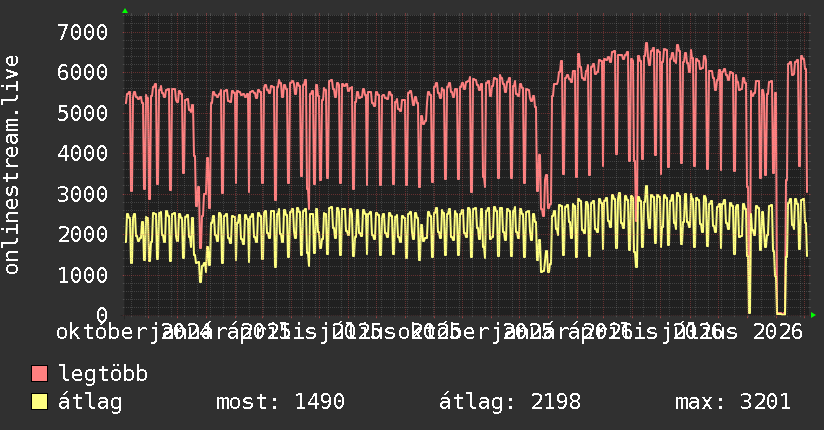
Task: Click the onlinestream.live vertical axis title
Action: tap(11, 165)
